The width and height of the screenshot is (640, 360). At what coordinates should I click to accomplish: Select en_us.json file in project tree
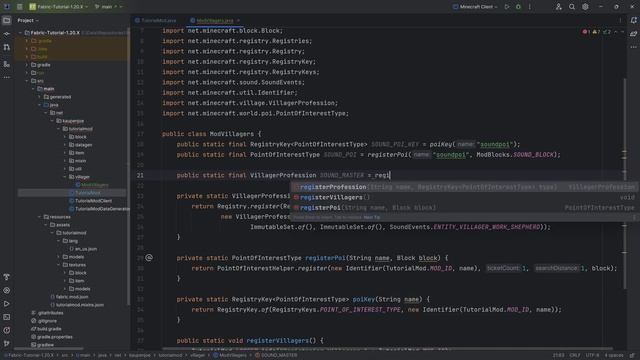pos(83,249)
